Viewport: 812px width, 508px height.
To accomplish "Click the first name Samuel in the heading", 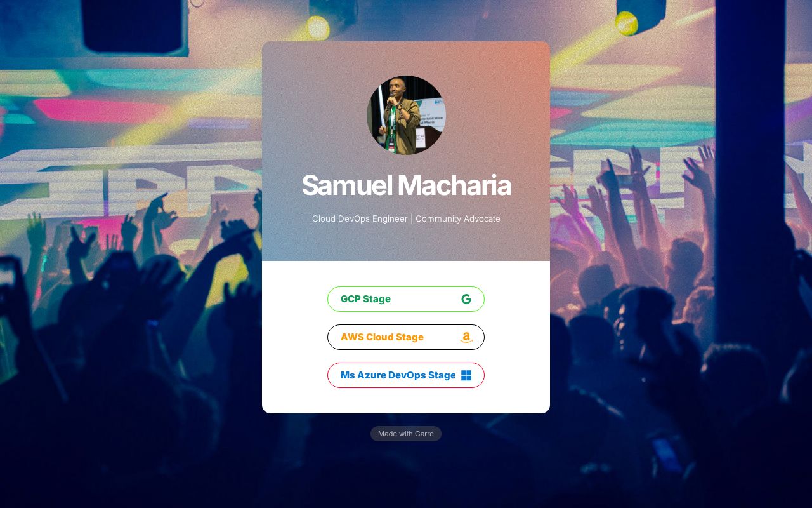I will 347,185.
